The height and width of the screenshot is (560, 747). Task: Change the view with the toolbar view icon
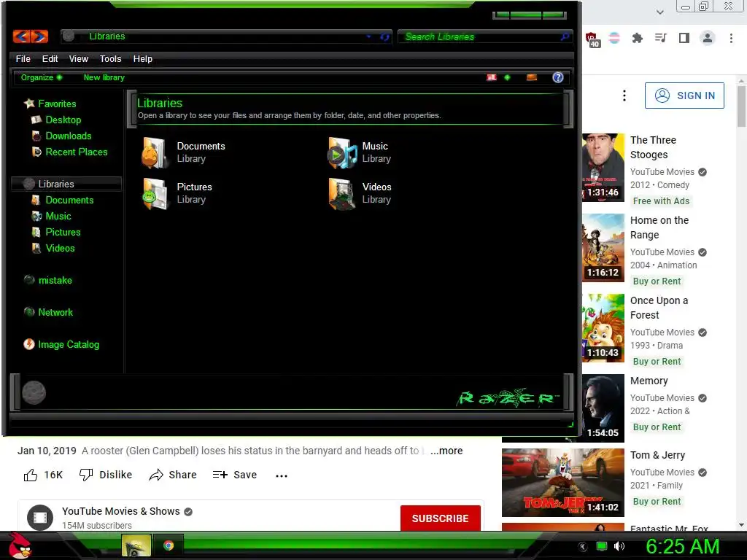(492, 77)
